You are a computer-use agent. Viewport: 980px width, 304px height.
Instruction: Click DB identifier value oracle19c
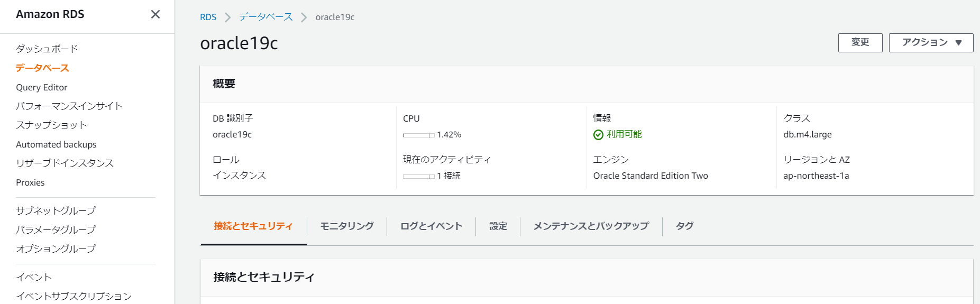click(232, 134)
